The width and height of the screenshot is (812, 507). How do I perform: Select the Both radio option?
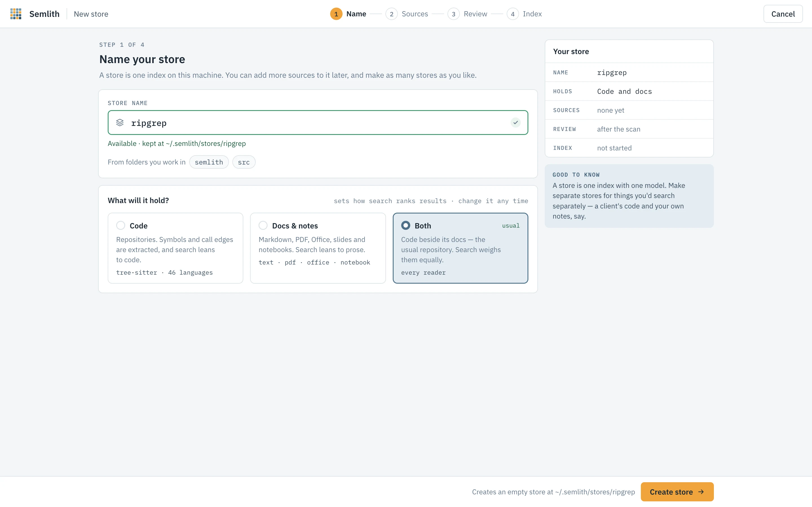(460, 248)
